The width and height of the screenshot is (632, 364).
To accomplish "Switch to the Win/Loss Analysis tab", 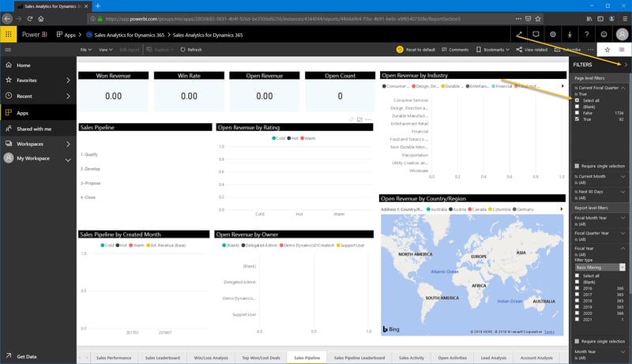I will (211, 358).
